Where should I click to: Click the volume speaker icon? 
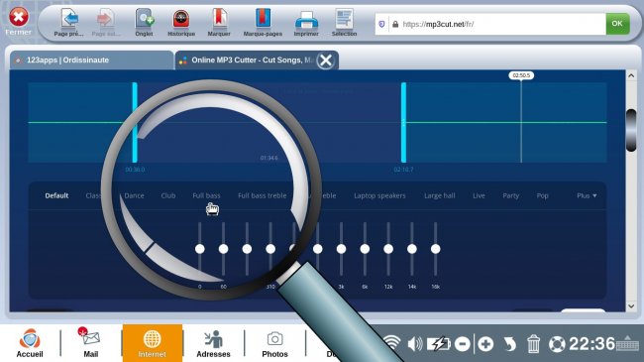[x=415, y=344]
